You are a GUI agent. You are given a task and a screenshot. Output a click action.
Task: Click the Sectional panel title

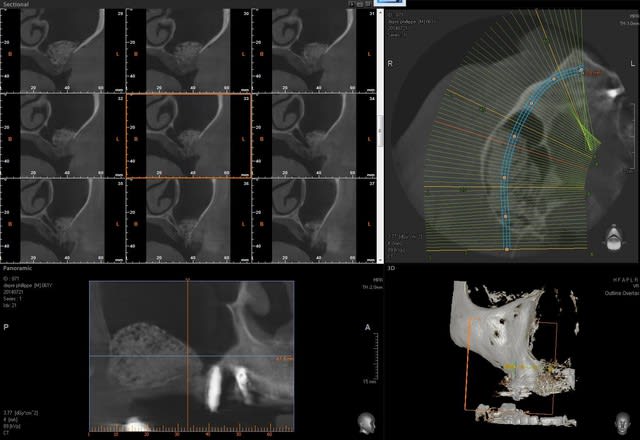(16, 4)
